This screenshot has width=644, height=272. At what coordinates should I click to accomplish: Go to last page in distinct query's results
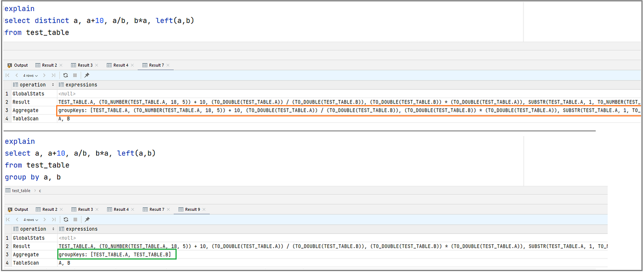point(53,75)
